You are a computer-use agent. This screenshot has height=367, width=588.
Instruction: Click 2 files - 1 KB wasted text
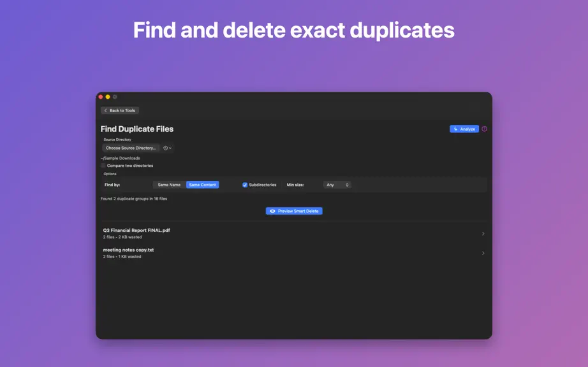122,257
